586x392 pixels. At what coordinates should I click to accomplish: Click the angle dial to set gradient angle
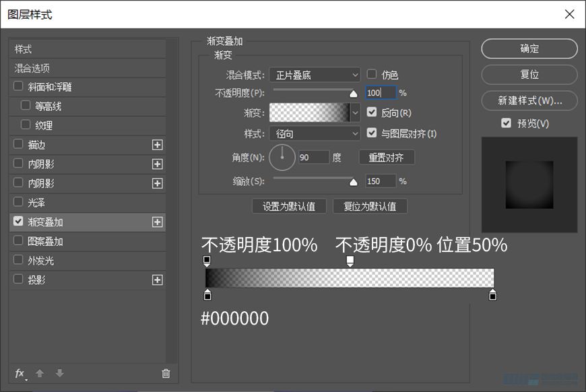(x=282, y=157)
